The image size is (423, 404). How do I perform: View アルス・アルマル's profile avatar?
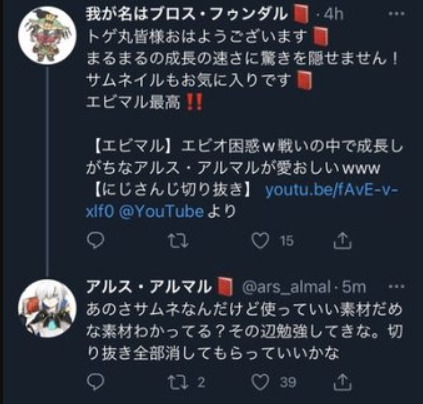tap(48, 308)
